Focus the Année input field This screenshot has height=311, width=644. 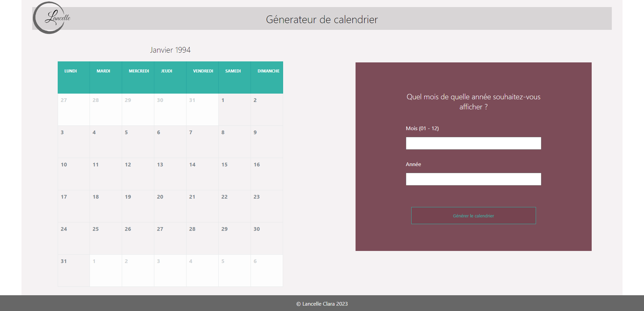point(473,179)
